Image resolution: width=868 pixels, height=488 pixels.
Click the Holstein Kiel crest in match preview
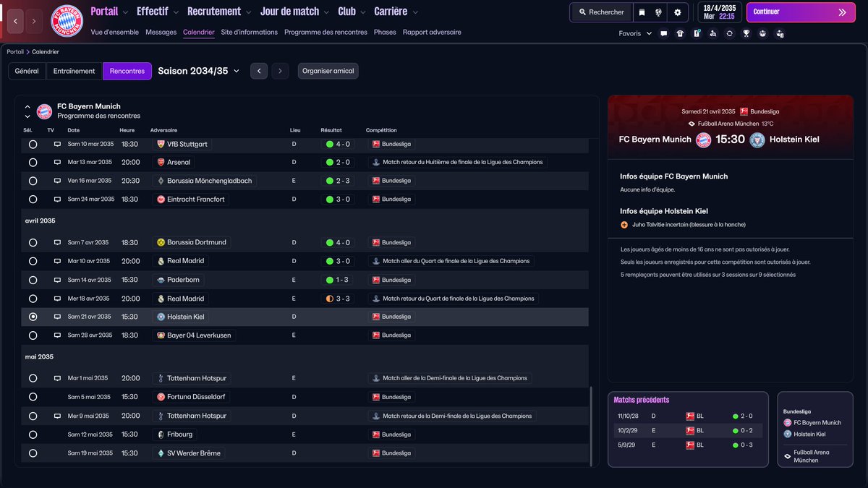[757, 140]
